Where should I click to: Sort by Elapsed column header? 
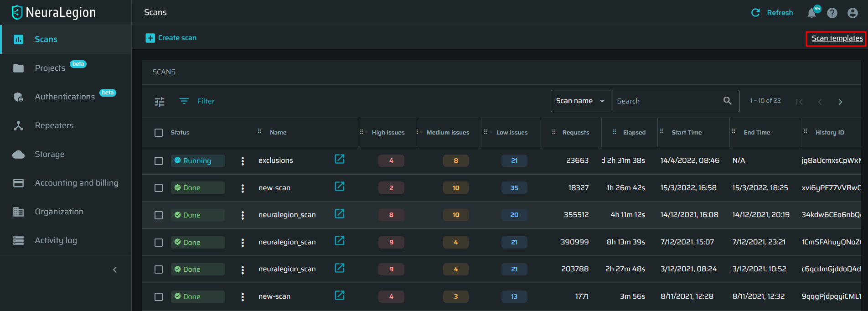[x=634, y=133]
